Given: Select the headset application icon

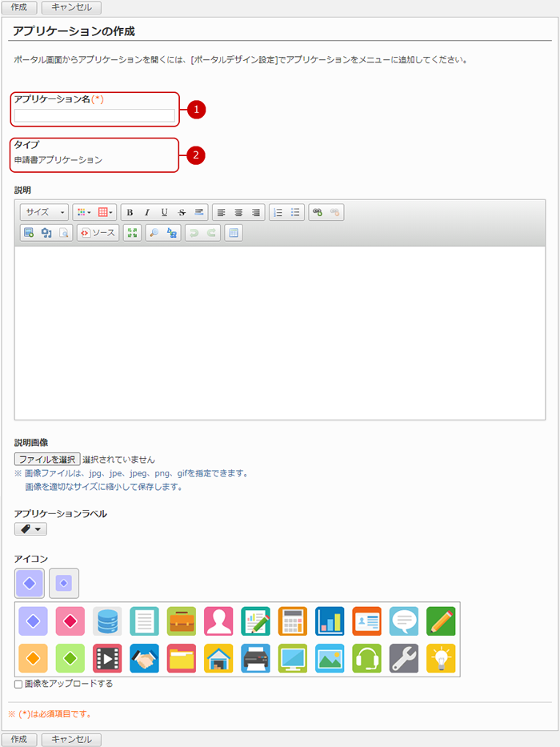Looking at the screenshot, I should [x=366, y=657].
